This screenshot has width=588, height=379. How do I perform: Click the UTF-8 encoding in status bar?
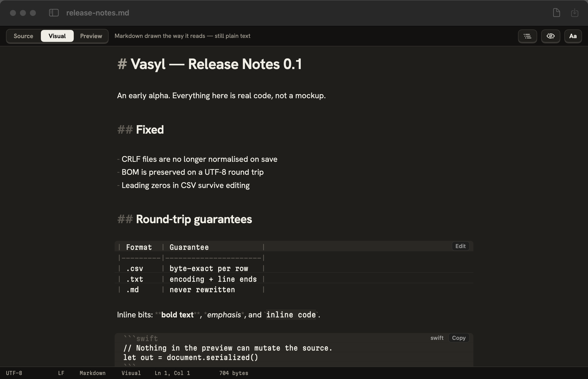[x=14, y=373]
